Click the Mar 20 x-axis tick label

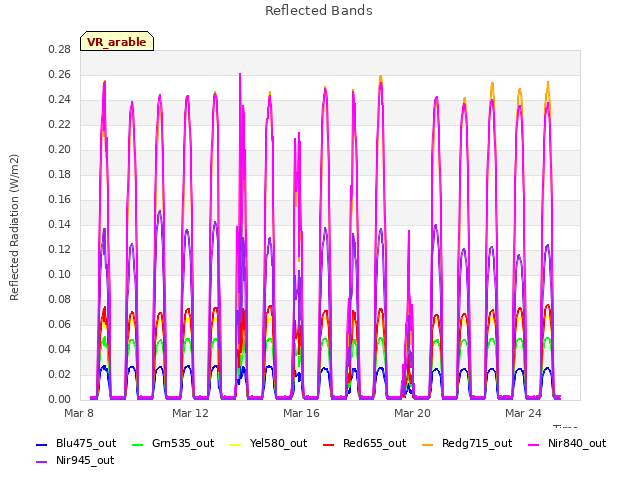pos(412,413)
